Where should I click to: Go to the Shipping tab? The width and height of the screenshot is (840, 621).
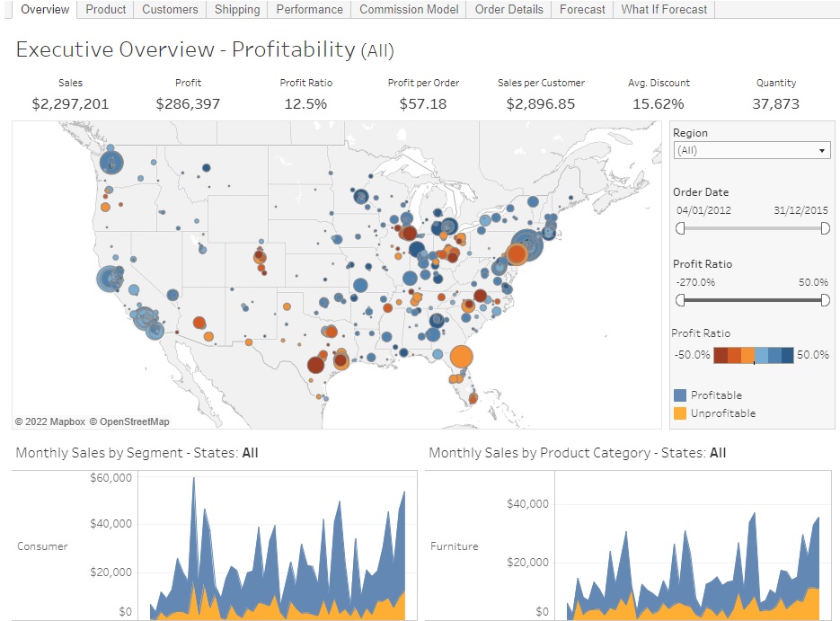click(236, 10)
